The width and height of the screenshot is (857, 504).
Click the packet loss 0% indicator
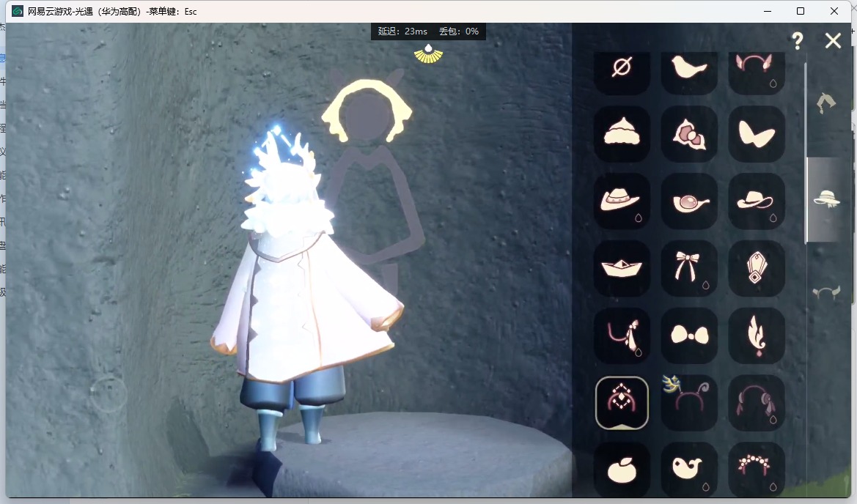[459, 31]
